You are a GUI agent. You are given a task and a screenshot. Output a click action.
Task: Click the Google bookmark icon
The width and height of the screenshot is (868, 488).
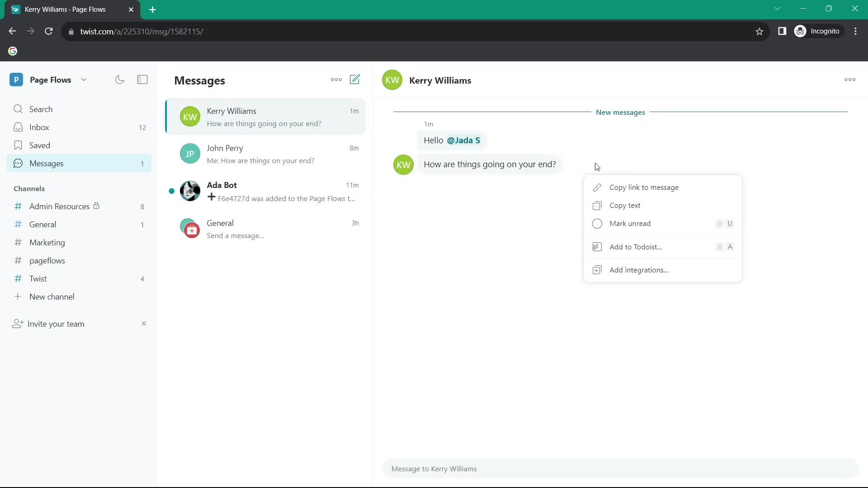13,51
